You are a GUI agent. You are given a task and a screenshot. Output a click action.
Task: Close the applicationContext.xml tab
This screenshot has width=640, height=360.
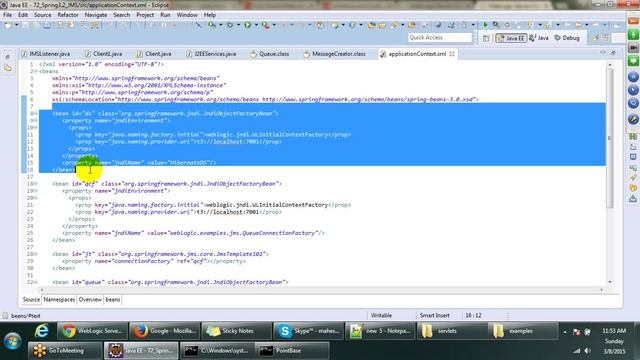click(452, 54)
